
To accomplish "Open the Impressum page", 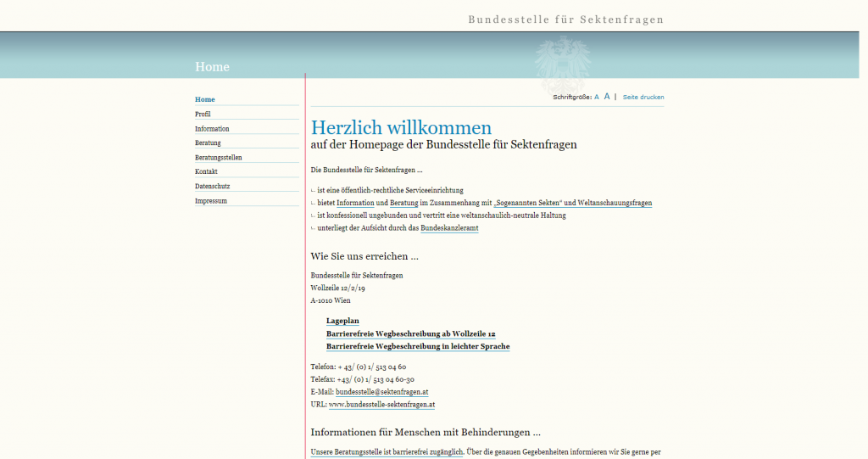I will pyautogui.click(x=211, y=201).
